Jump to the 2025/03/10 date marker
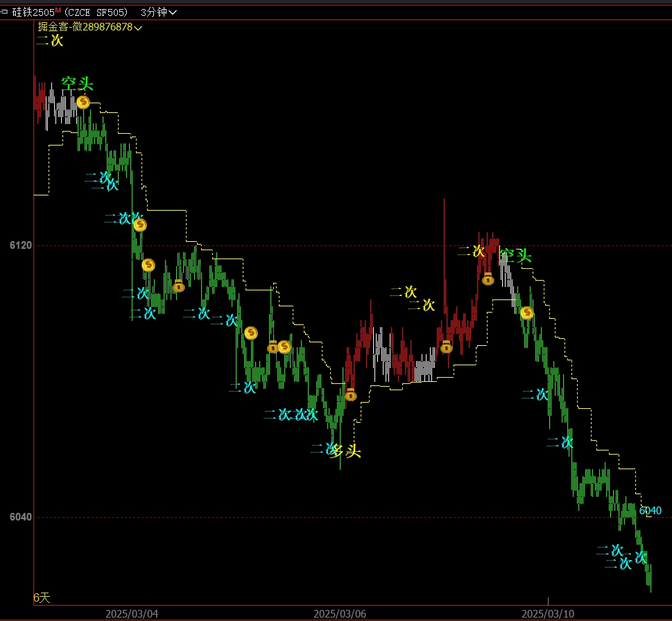 548,613
